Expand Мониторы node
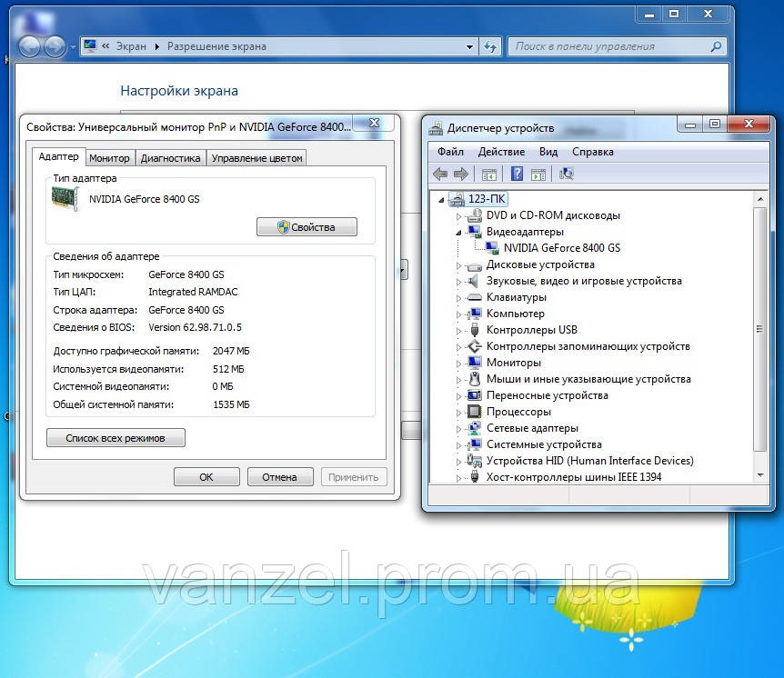 coord(458,364)
